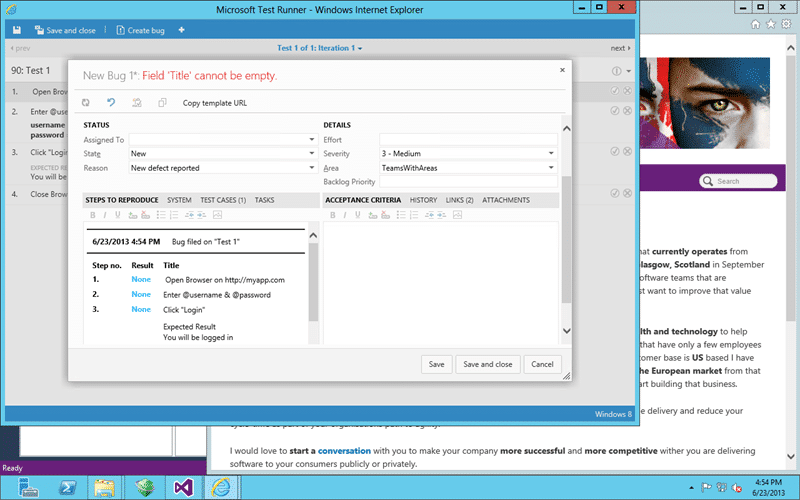Image resolution: width=800 pixels, height=500 pixels.
Task: Toggle italic in Acceptance Criteria editor
Action: pyautogui.click(x=345, y=215)
